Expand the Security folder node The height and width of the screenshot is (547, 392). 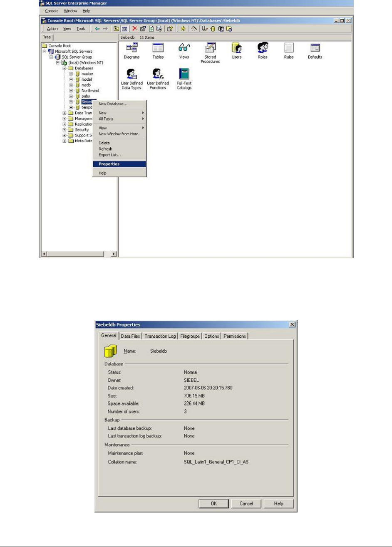65,130
